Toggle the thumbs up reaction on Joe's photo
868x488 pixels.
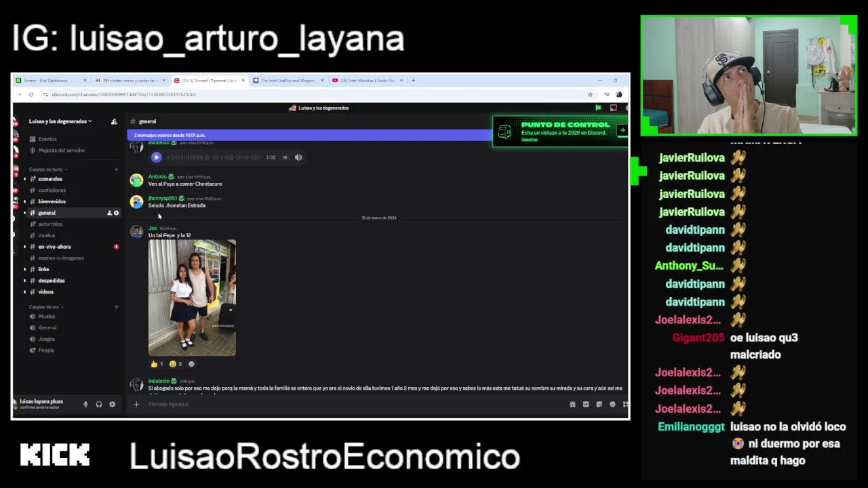(x=157, y=364)
